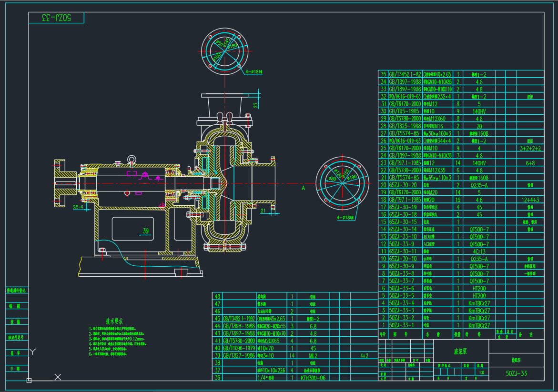Click the UCS X axis label
This screenshot has height=392, width=558.
click(58, 377)
